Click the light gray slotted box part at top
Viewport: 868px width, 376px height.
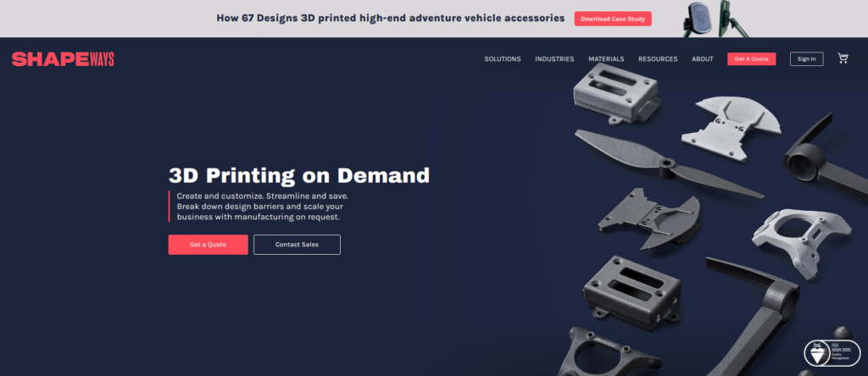click(616, 92)
